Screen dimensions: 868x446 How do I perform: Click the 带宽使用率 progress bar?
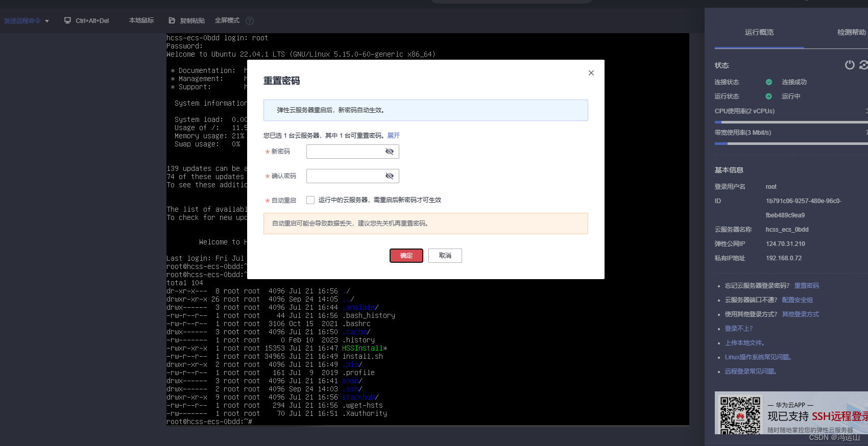click(x=791, y=144)
